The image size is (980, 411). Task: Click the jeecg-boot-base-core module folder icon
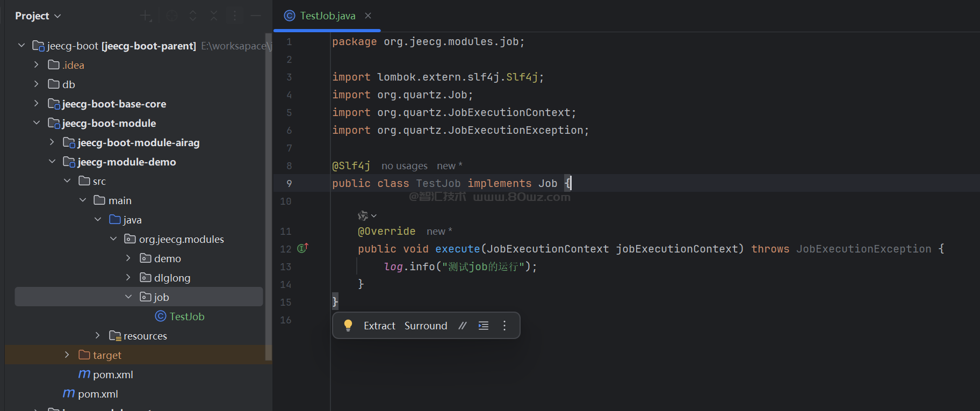coord(54,104)
